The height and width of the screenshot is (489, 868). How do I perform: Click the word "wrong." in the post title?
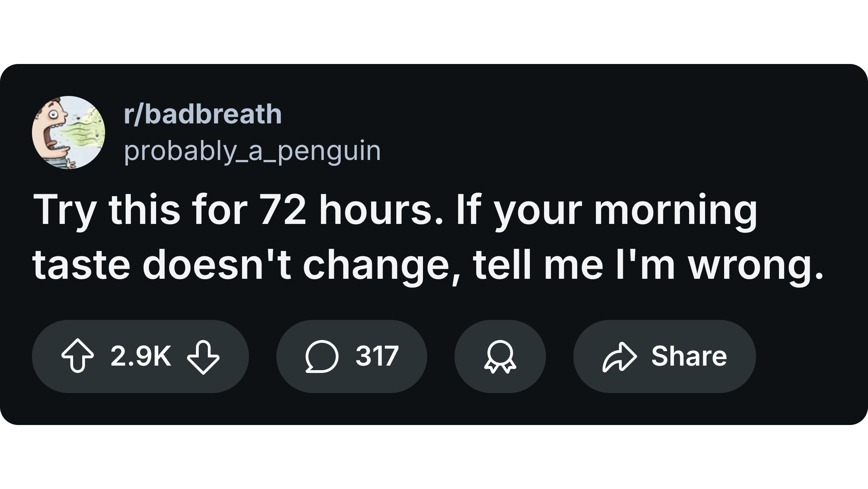pyautogui.click(x=756, y=264)
